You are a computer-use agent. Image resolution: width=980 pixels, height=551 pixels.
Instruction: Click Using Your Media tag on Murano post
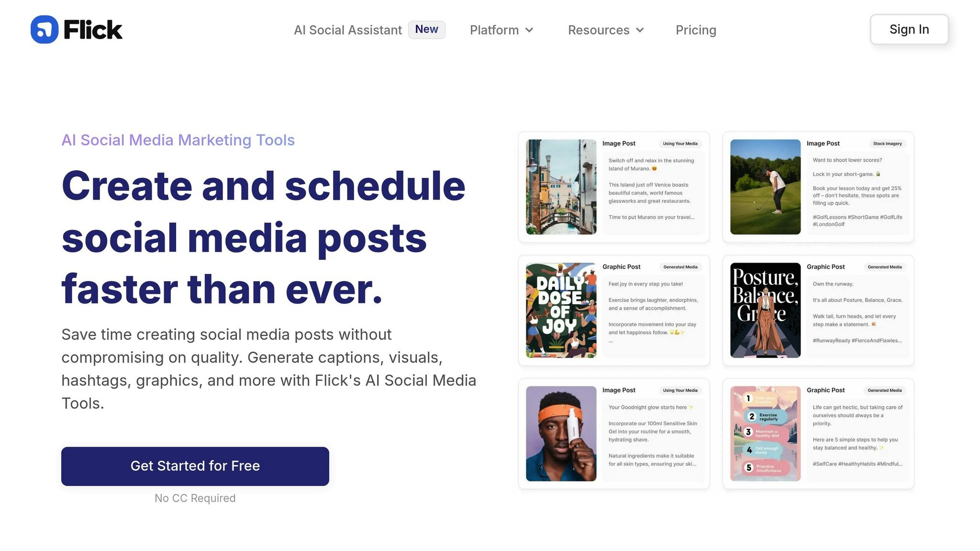tap(680, 143)
